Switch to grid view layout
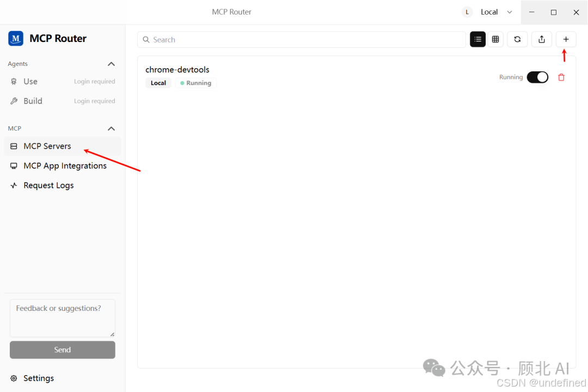The height and width of the screenshot is (392, 588). pyautogui.click(x=495, y=39)
